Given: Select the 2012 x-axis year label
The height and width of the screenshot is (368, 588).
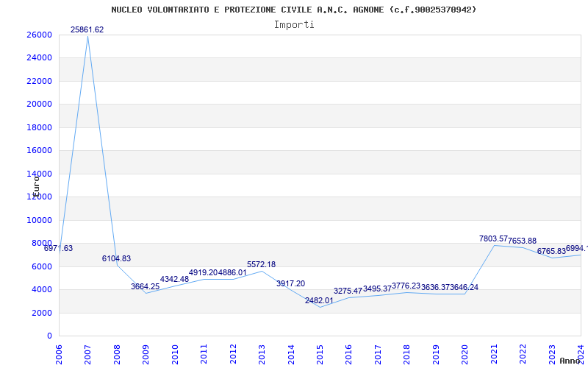Looking at the screenshot, I should pyautogui.click(x=233, y=354).
